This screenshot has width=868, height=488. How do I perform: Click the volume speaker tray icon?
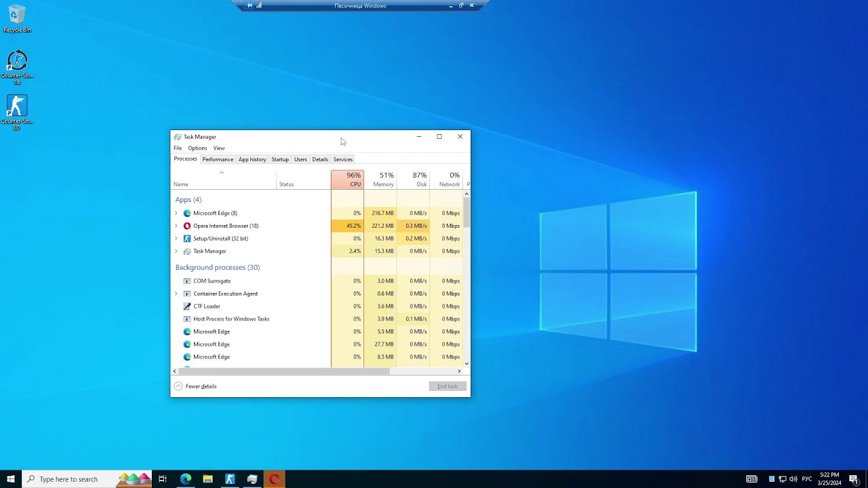pos(793,479)
